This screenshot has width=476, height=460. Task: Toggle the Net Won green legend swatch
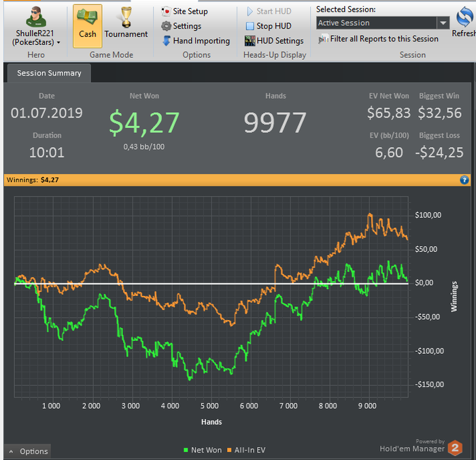coord(186,450)
